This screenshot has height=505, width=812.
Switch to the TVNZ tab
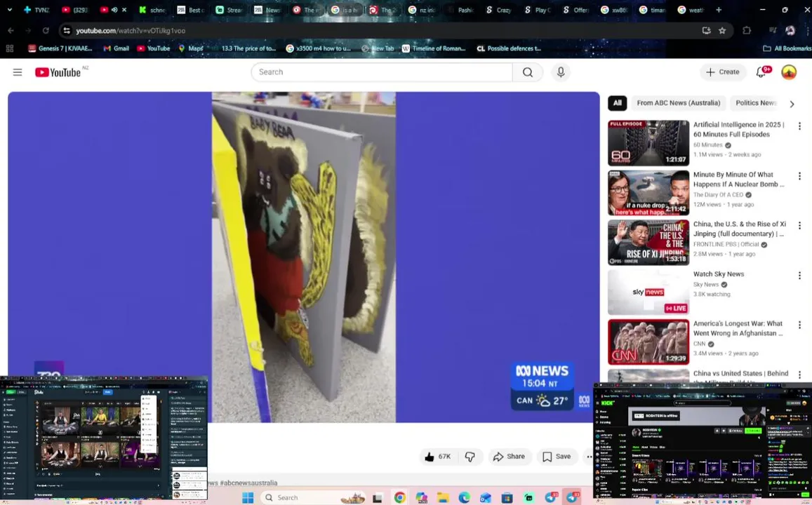[36, 10]
